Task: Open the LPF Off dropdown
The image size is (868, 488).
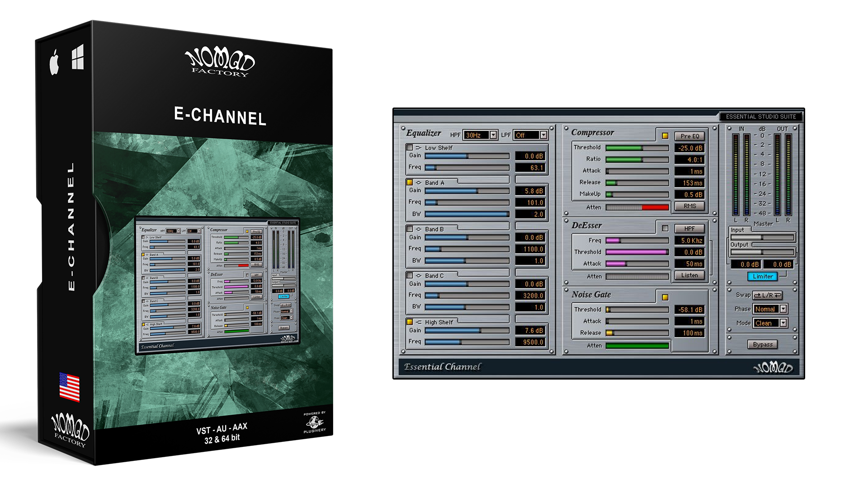Action: click(530, 135)
